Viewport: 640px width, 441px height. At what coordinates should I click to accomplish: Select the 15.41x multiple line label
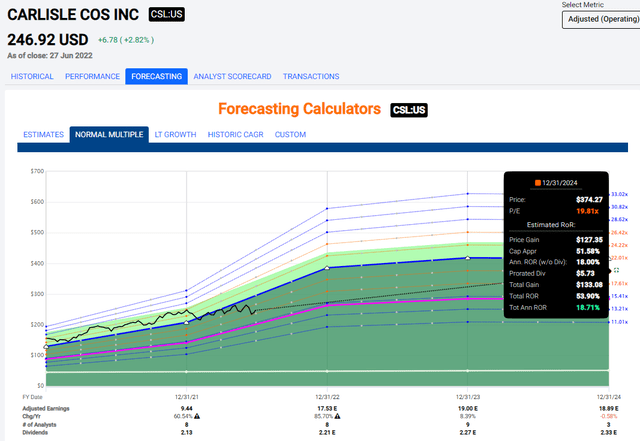tap(619, 296)
